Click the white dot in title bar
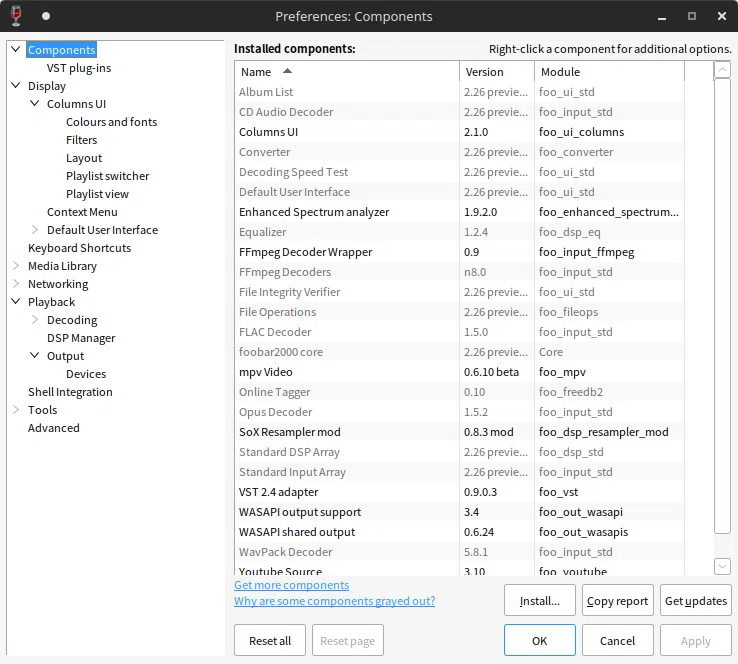This screenshot has width=738, height=664. 46,16
